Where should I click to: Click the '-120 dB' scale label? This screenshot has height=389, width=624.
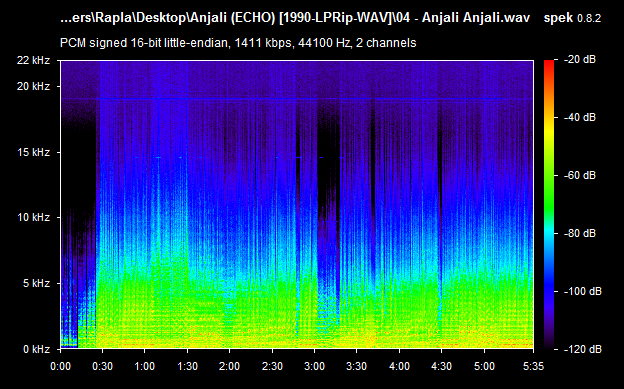coord(583,349)
